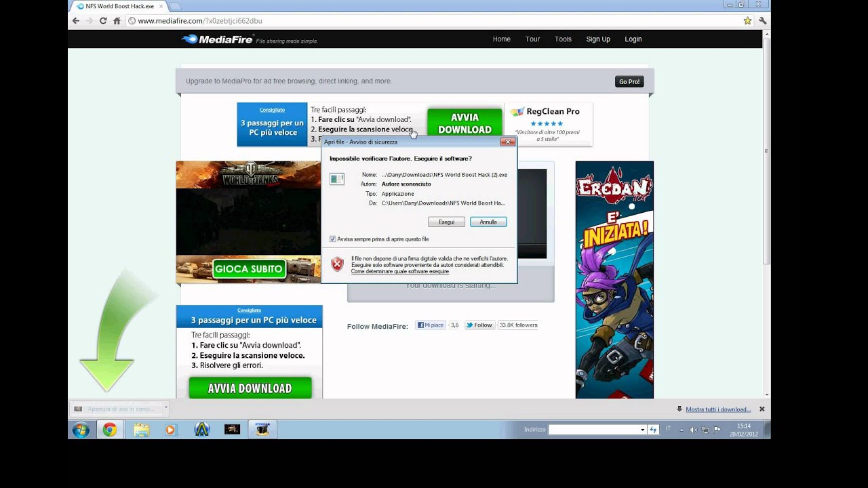Click the browser Forward arrow
868x488 pixels.
90,21
